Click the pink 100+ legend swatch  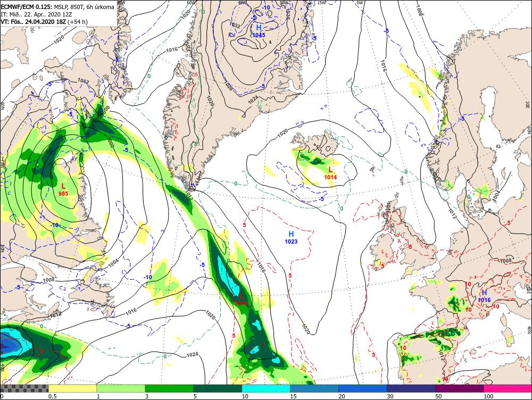point(508,388)
